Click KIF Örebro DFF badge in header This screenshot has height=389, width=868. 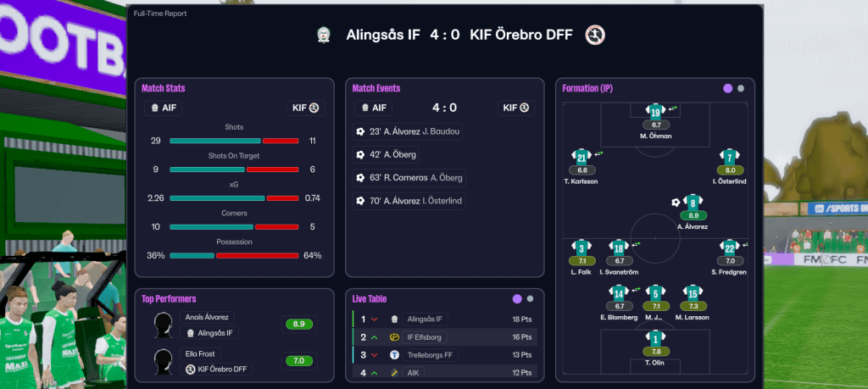596,36
